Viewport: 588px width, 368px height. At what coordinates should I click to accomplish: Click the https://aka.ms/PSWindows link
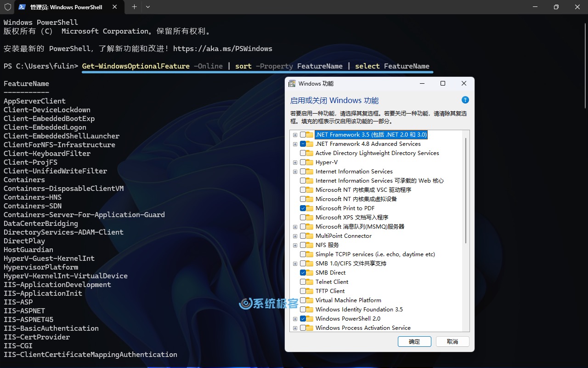point(223,49)
